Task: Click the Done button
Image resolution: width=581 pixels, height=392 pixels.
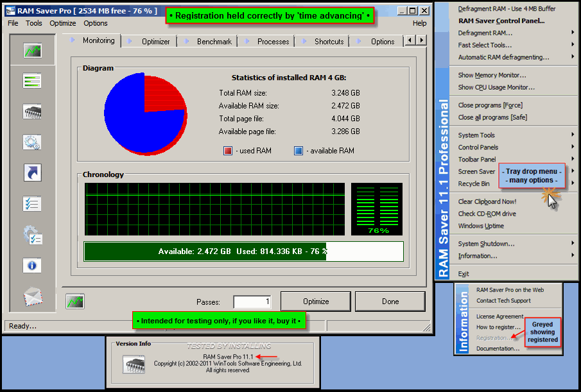Action: [x=390, y=302]
